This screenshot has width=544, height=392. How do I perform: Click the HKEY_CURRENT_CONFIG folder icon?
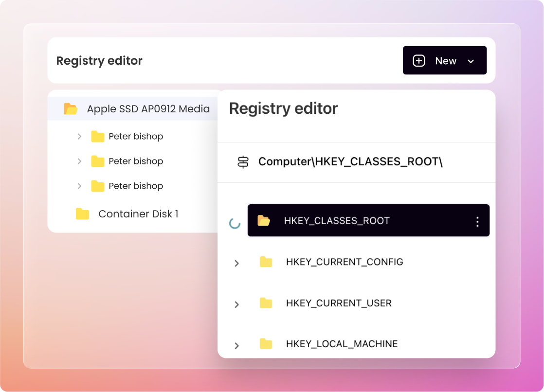[266, 262]
